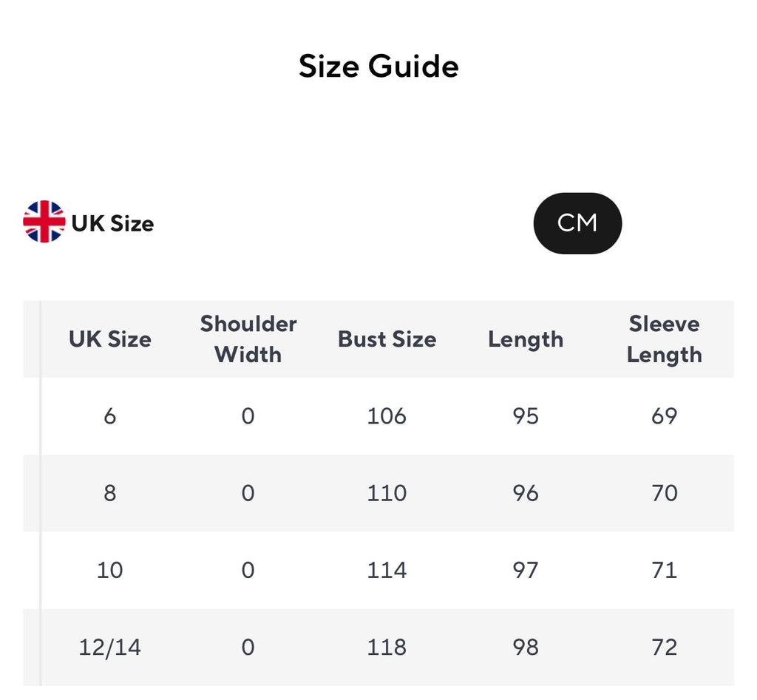Click the length value 96

[x=526, y=493]
